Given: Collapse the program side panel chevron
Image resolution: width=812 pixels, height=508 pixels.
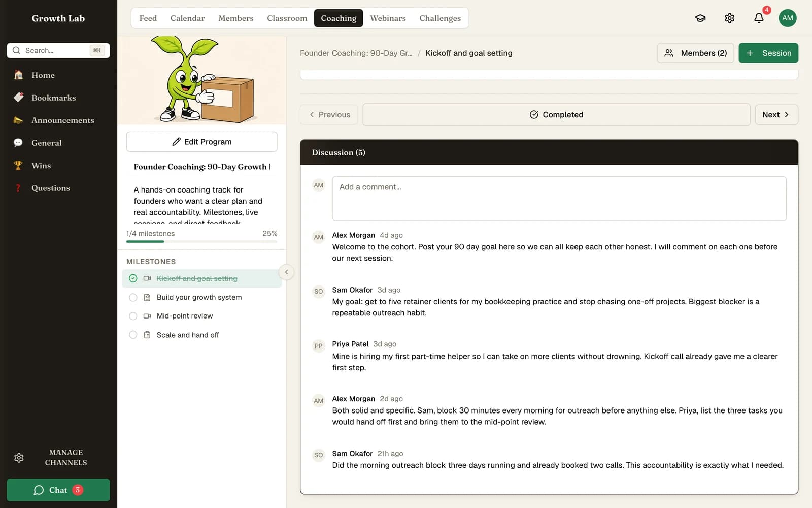Looking at the screenshot, I should tap(286, 272).
